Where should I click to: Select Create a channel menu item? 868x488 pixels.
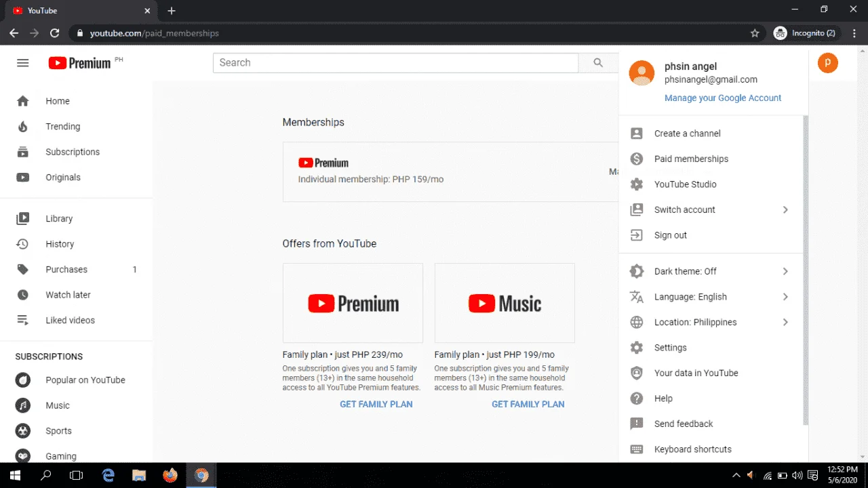[711, 134]
